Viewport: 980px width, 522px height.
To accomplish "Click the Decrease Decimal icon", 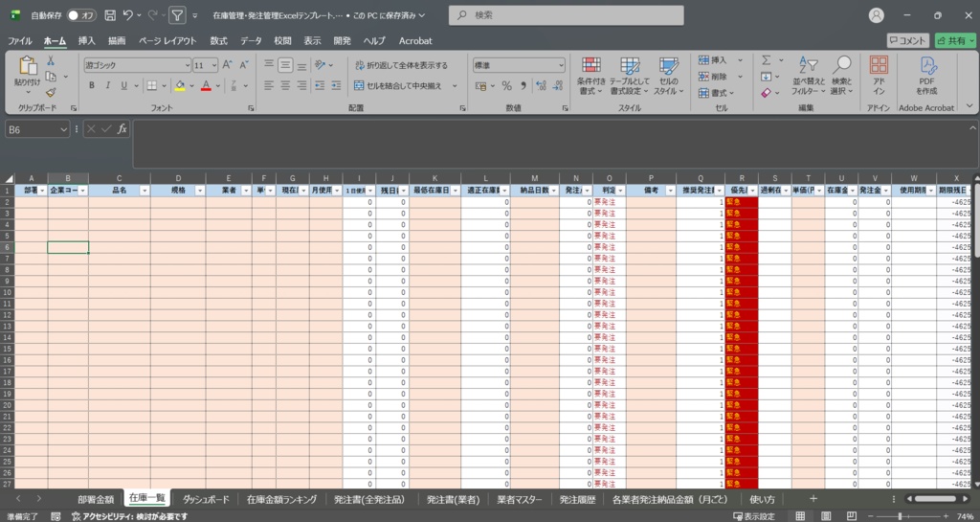I will click(x=558, y=85).
